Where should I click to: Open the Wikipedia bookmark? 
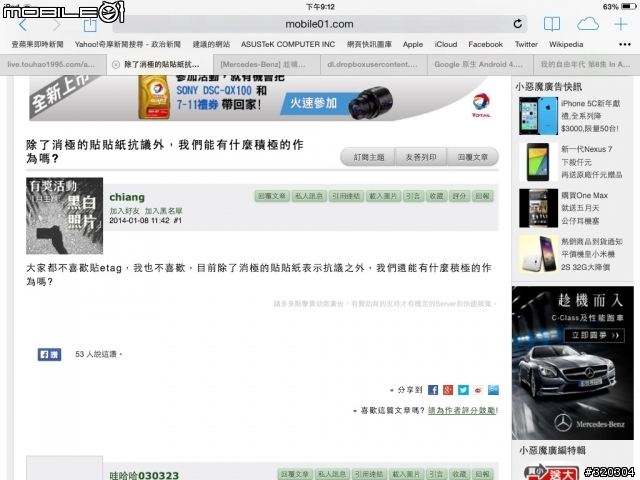tap(566, 44)
